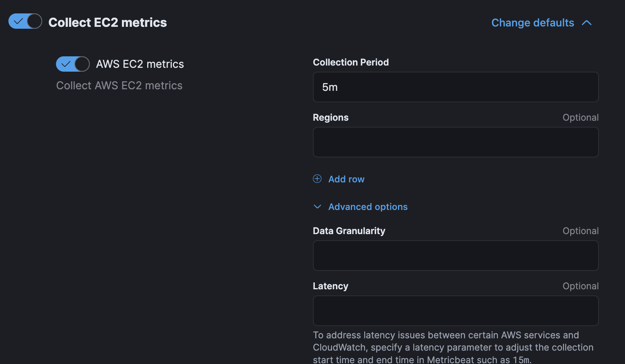625x364 pixels.
Task: Click inside the Latency input field
Action: point(456,311)
